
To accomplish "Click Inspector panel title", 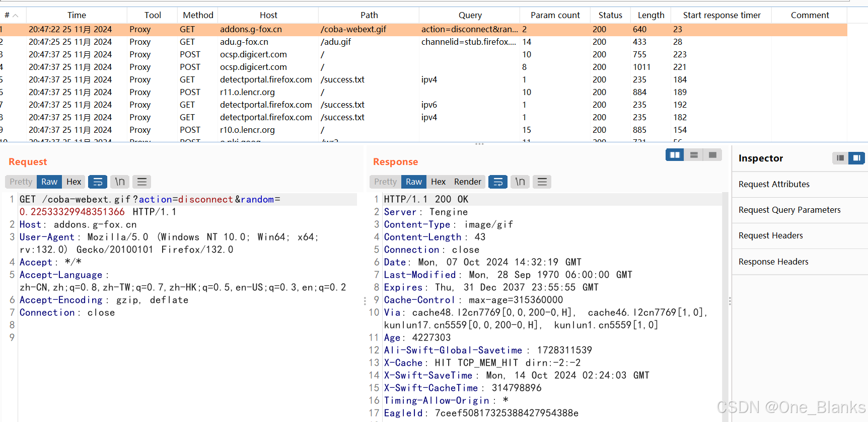I will tap(761, 158).
